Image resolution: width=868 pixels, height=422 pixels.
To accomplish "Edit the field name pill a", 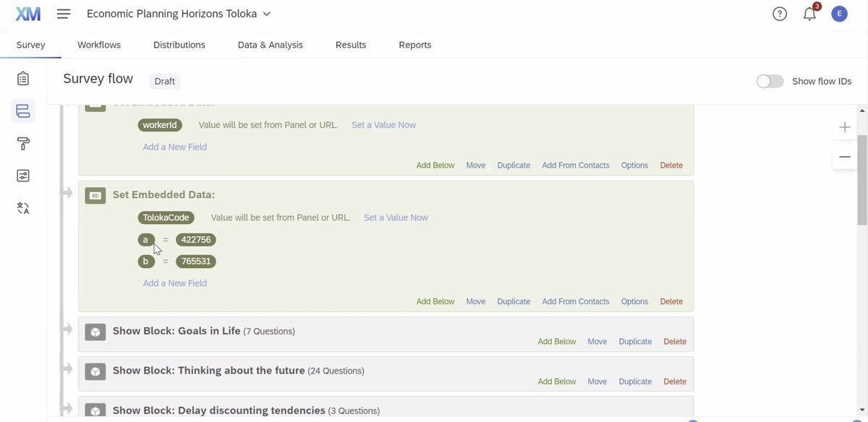I will point(146,240).
